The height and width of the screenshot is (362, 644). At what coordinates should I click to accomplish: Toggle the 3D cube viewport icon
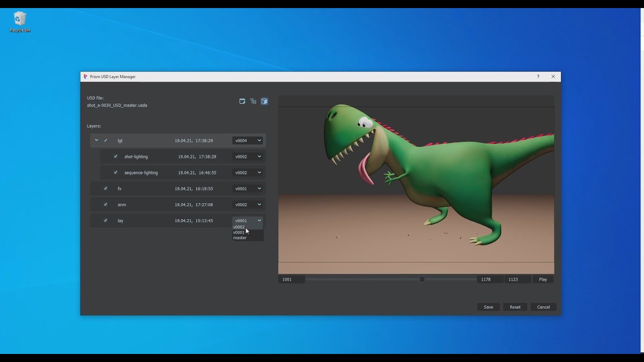point(264,101)
